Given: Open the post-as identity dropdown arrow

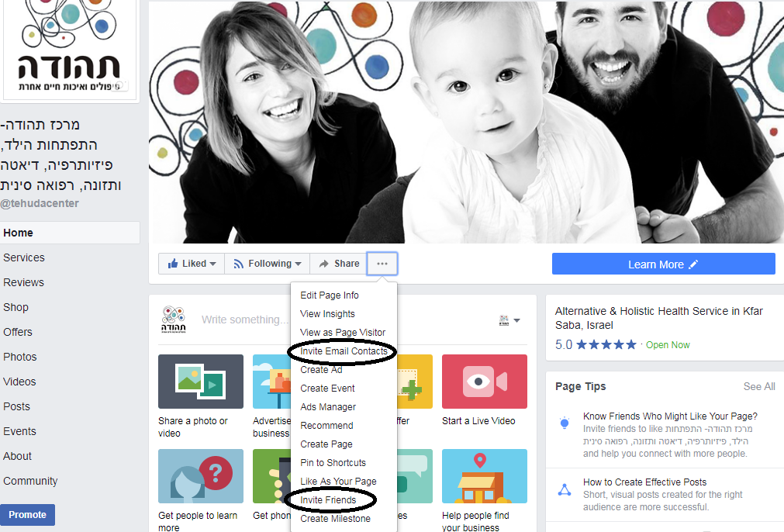Looking at the screenshot, I should point(509,320).
